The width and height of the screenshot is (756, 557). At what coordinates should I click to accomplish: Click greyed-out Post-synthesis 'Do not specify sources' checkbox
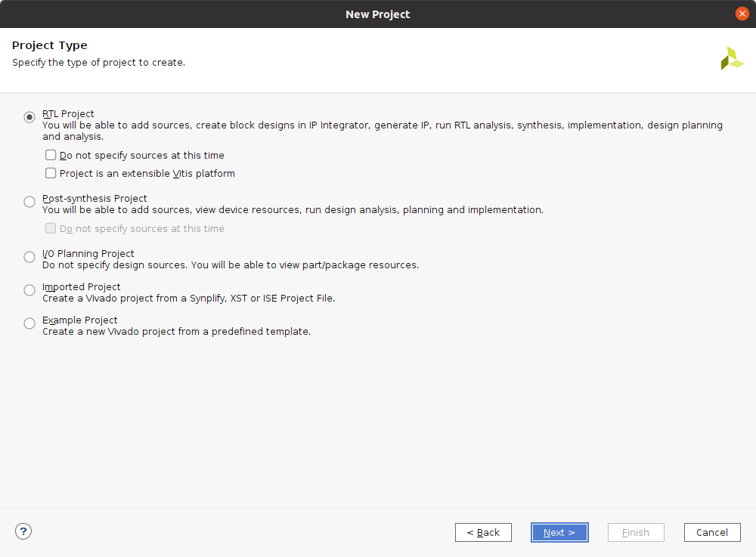(51, 228)
